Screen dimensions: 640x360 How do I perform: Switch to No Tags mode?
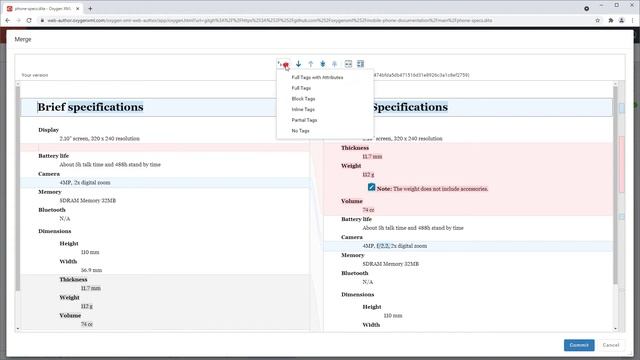click(300, 131)
